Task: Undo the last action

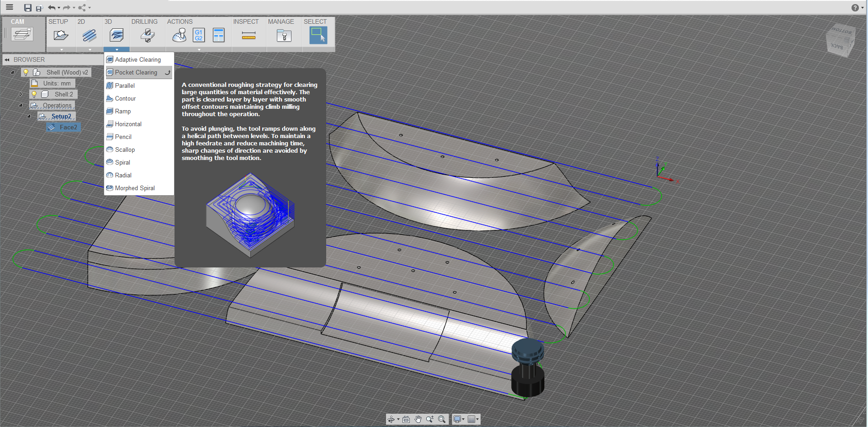Action: (52, 8)
